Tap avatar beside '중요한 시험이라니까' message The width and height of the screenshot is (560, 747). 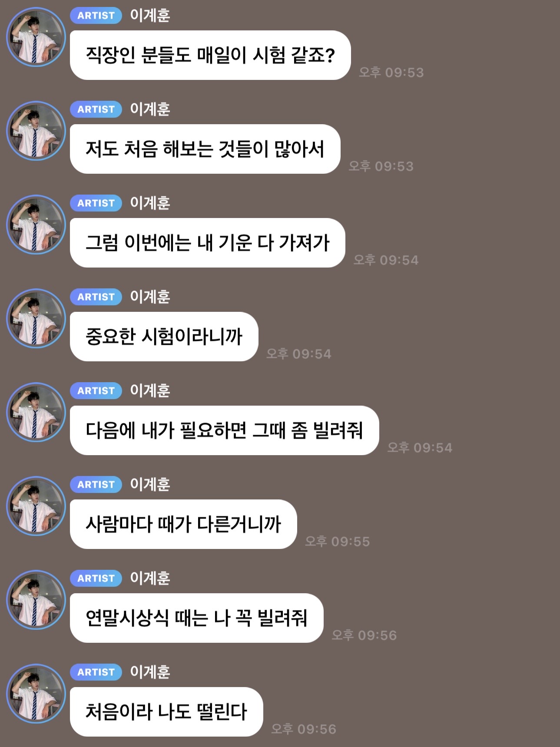pos(36,318)
